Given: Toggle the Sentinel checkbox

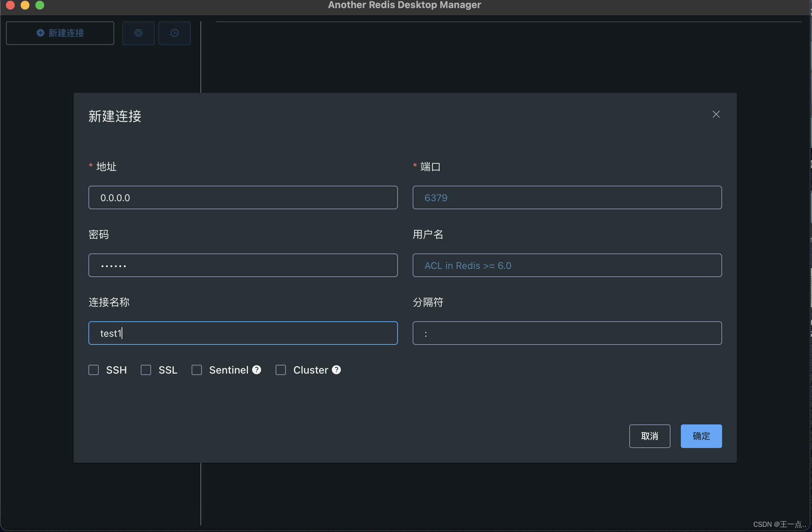Looking at the screenshot, I should (x=197, y=370).
